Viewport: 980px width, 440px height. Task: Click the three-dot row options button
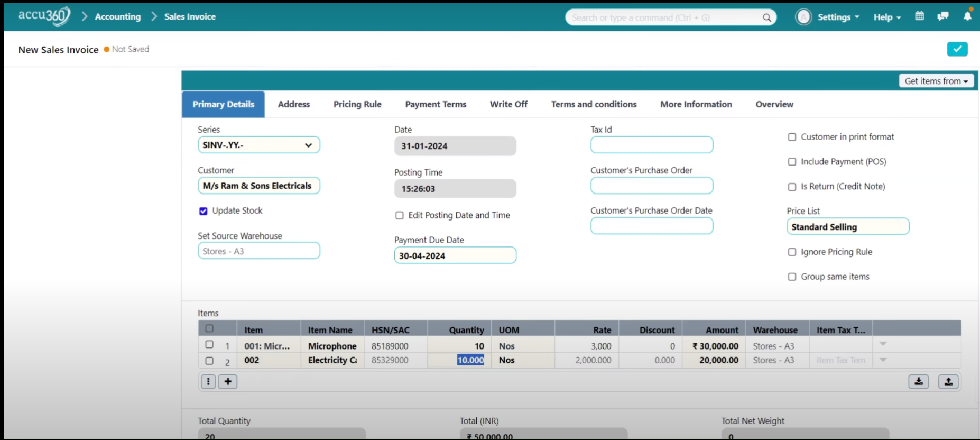(x=208, y=381)
